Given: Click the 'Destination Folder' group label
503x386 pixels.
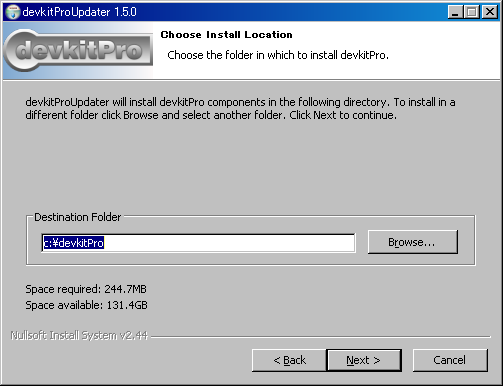Looking at the screenshot, I should coord(78,217).
